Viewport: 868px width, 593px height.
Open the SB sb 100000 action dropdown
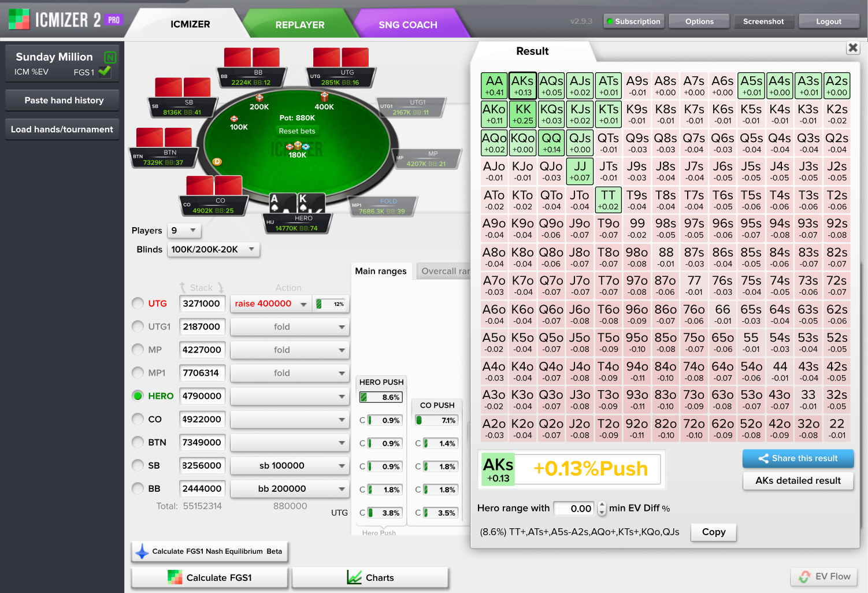pyautogui.click(x=290, y=465)
